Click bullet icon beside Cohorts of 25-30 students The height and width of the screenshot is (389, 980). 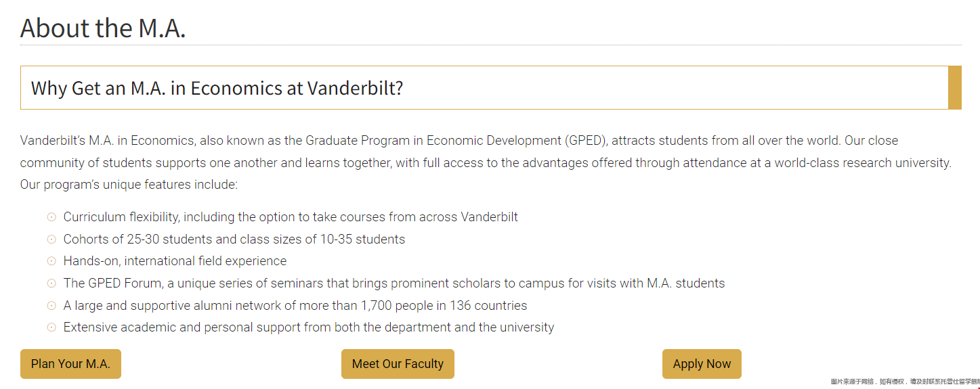pyautogui.click(x=51, y=239)
